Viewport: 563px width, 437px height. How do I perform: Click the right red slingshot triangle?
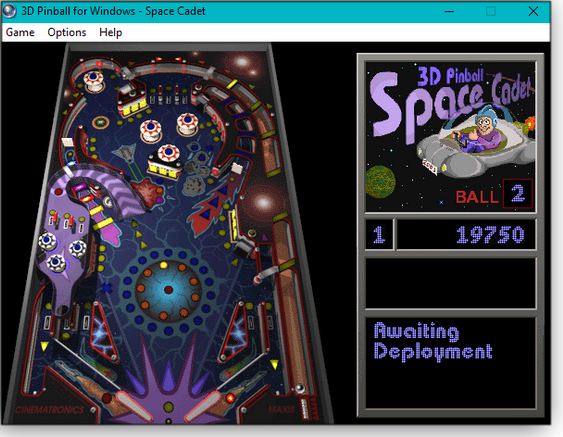[235, 332]
